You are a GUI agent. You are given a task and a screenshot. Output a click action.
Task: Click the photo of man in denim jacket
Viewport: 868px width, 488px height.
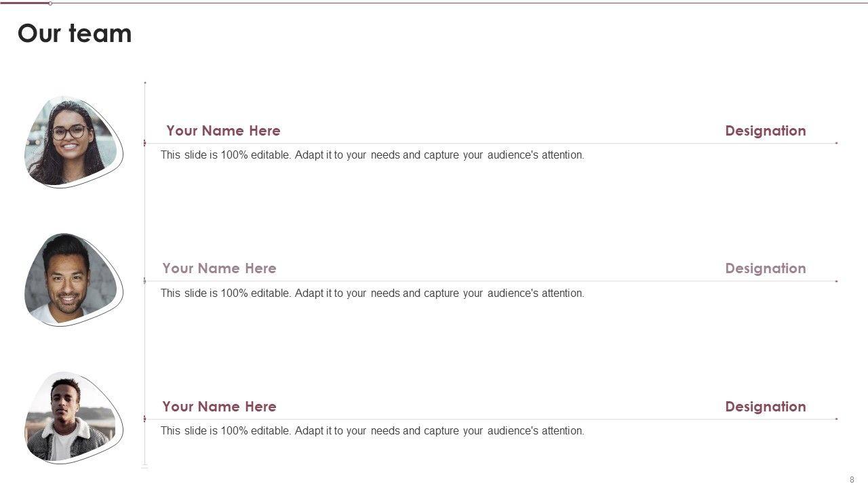tap(68, 418)
